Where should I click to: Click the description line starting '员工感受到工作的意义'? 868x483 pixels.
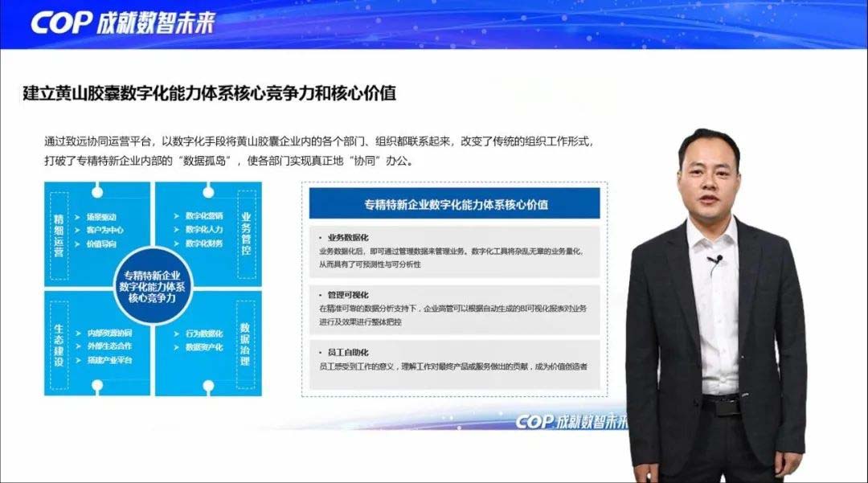[453, 366]
